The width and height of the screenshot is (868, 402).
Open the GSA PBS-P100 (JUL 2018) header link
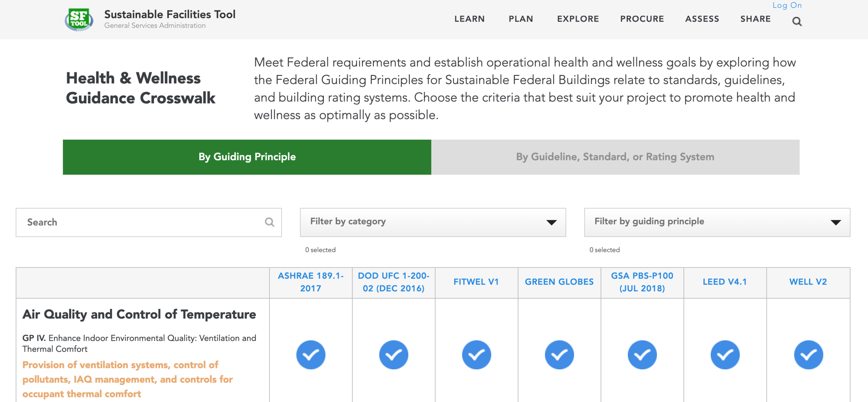[x=642, y=282]
